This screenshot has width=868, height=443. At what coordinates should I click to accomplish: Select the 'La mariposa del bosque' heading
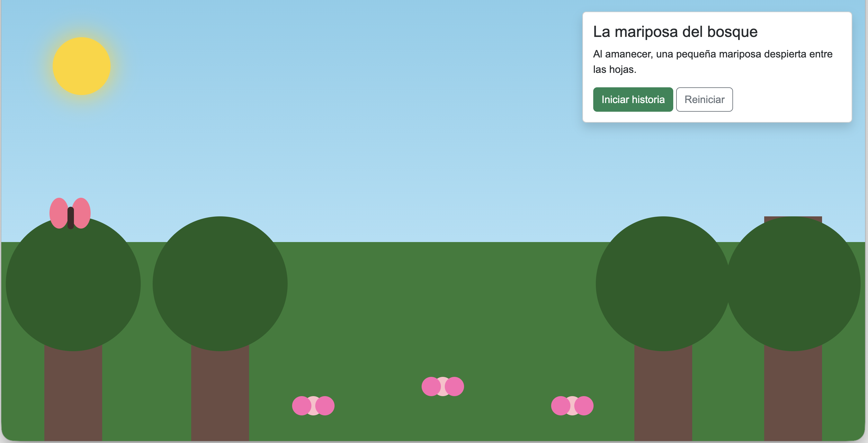(x=675, y=32)
